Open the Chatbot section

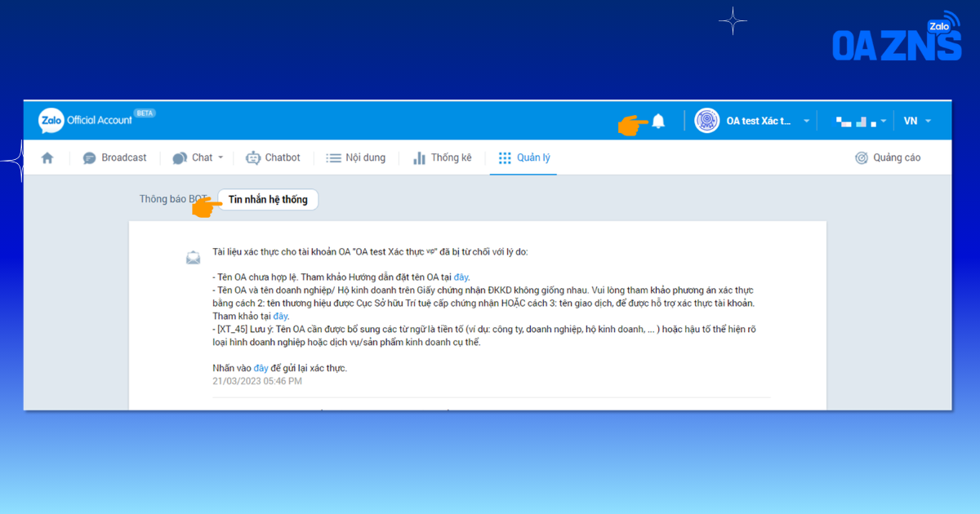click(x=273, y=158)
